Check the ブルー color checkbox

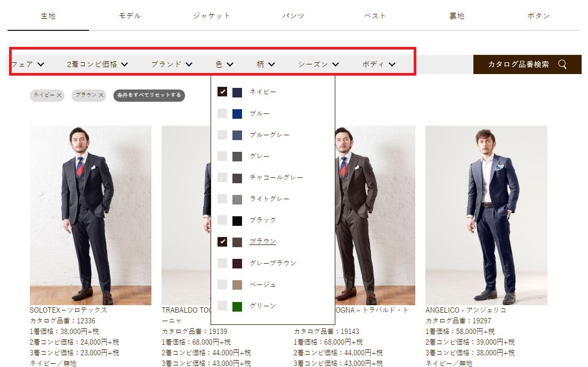point(222,113)
